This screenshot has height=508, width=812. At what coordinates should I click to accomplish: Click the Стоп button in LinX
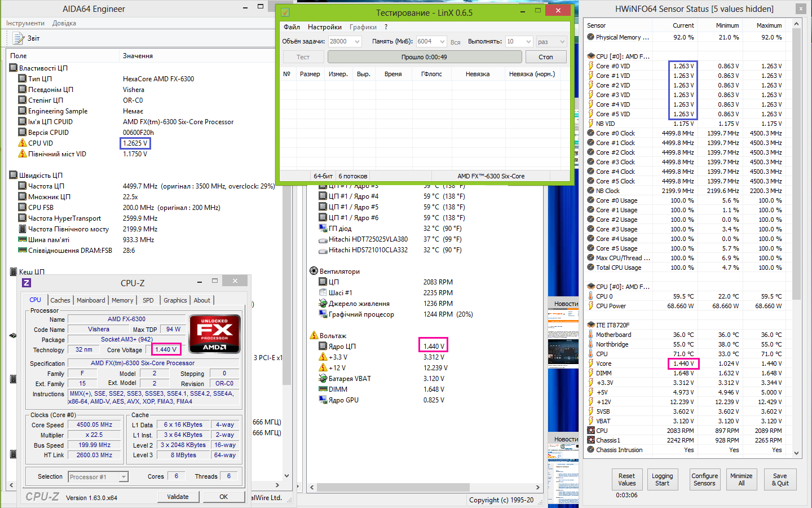[x=546, y=57]
